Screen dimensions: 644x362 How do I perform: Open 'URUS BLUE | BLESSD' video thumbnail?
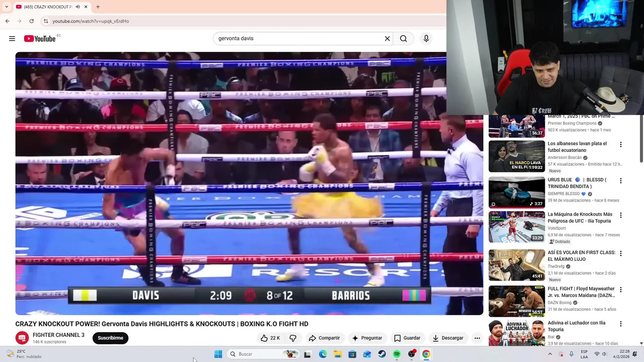tap(517, 193)
